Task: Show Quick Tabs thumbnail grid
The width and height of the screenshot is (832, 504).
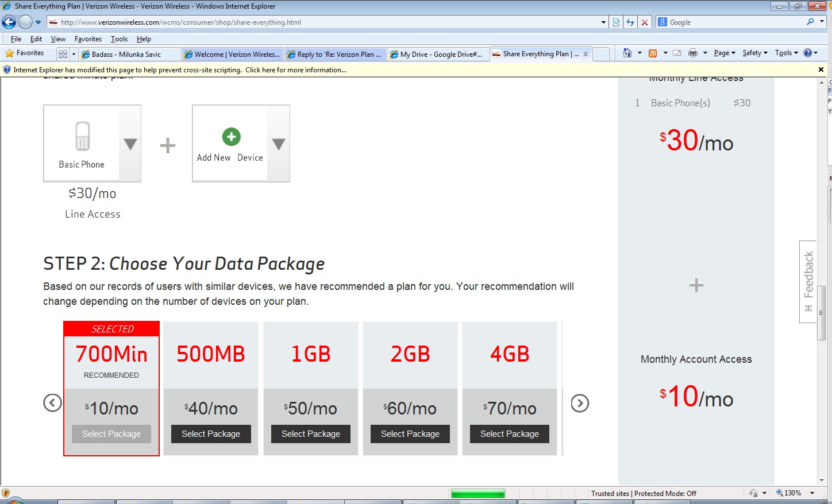Action: pyautogui.click(x=63, y=54)
